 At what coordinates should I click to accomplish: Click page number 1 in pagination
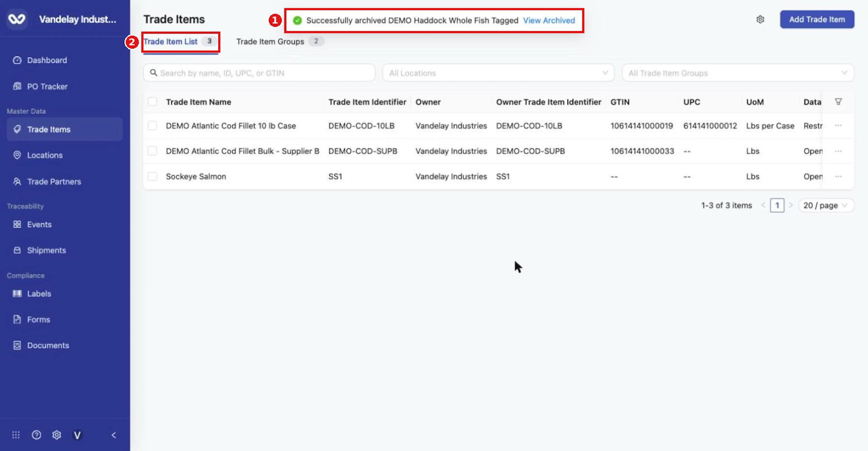point(777,205)
